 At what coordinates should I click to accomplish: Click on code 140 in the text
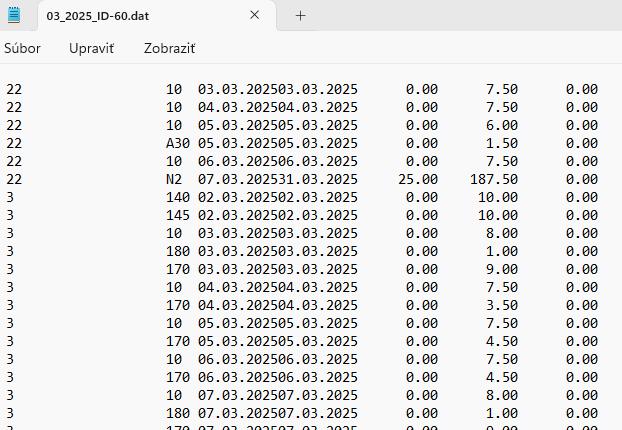pos(178,197)
